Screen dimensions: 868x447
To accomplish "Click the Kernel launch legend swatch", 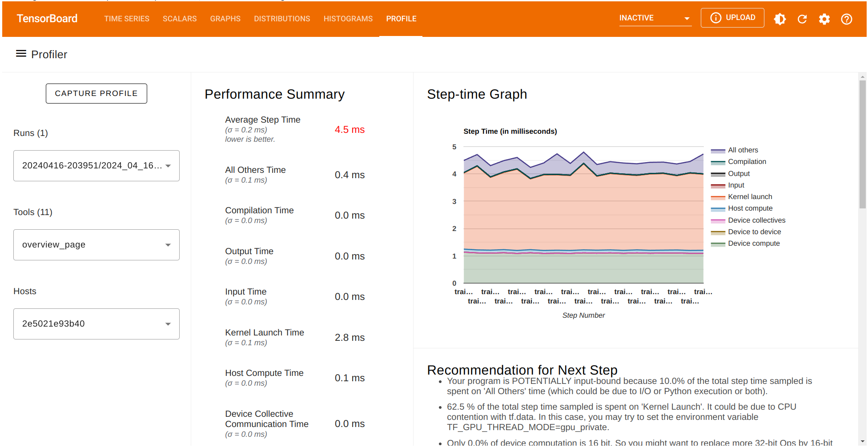I will 718,197.
